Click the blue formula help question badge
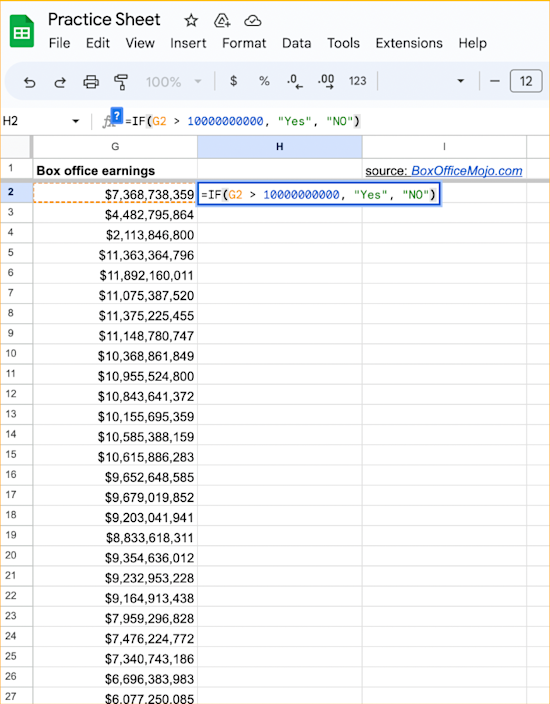Image resolution: width=550 pixels, height=704 pixels. tap(117, 116)
